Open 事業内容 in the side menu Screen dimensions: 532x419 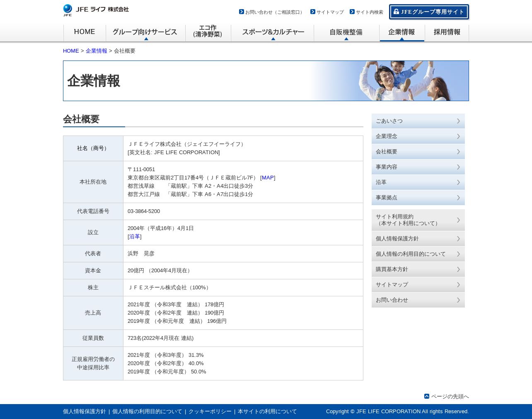pos(418,167)
